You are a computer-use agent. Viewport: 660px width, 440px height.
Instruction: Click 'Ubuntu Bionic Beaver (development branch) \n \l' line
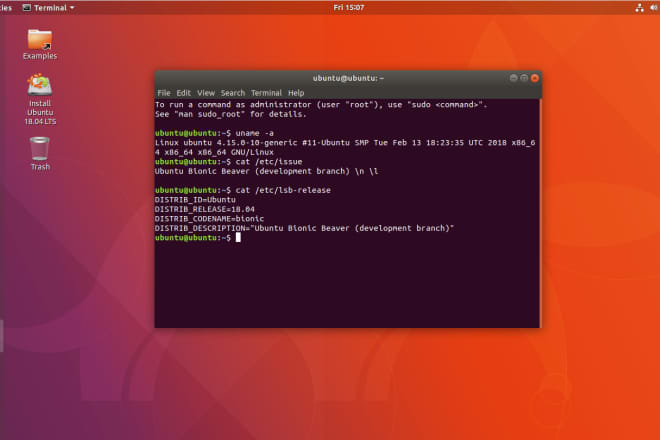tap(266, 171)
